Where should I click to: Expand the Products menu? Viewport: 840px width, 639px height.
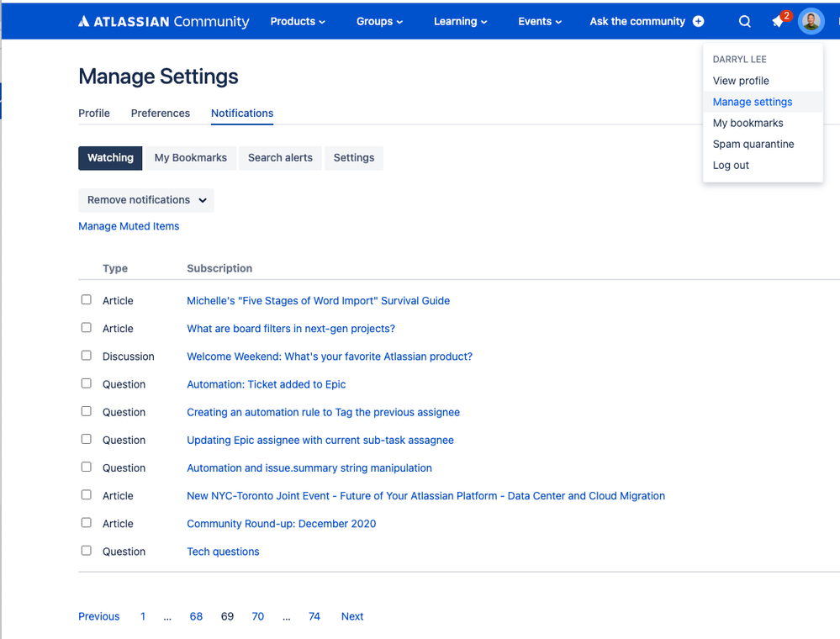[298, 21]
